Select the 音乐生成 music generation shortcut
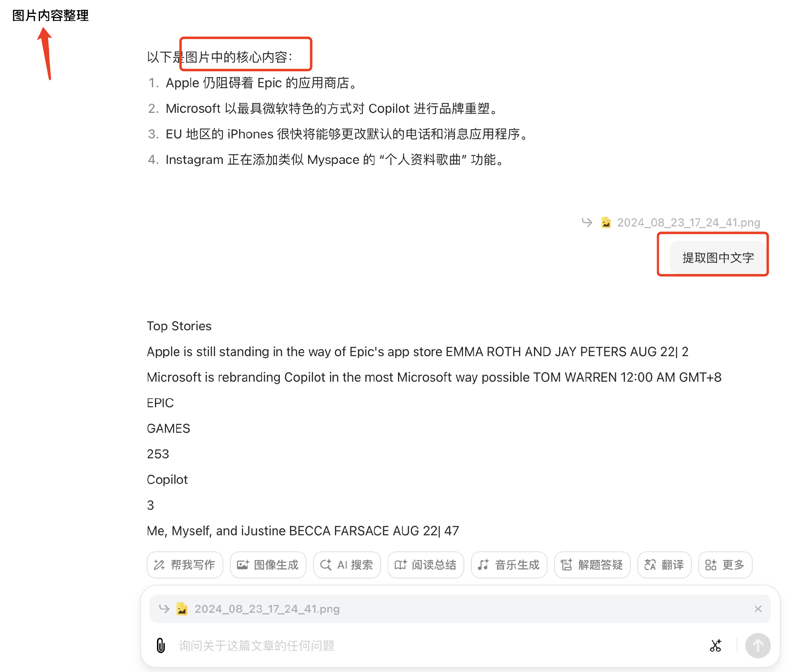 (x=509, y=565)
